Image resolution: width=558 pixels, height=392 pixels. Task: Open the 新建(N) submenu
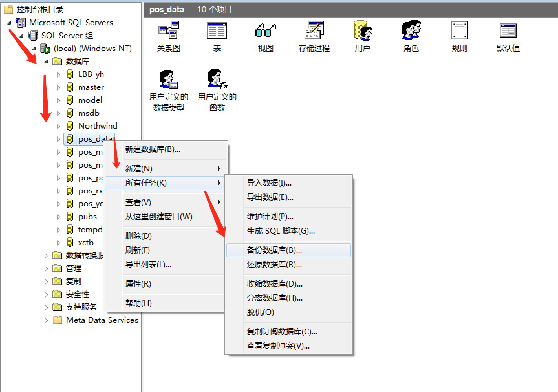pyautogui.click(x=166, y=169)
